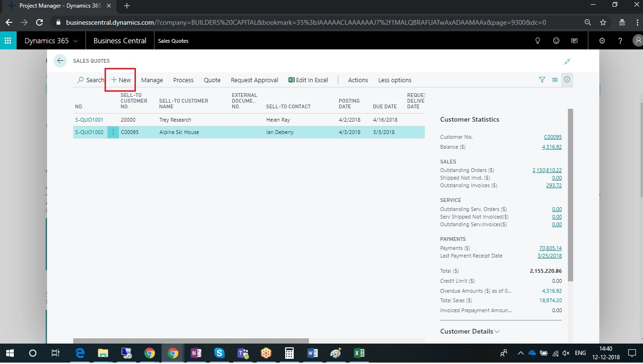Click the smiley feedback icon
The image size is (643, 364).
pos(556,41)
